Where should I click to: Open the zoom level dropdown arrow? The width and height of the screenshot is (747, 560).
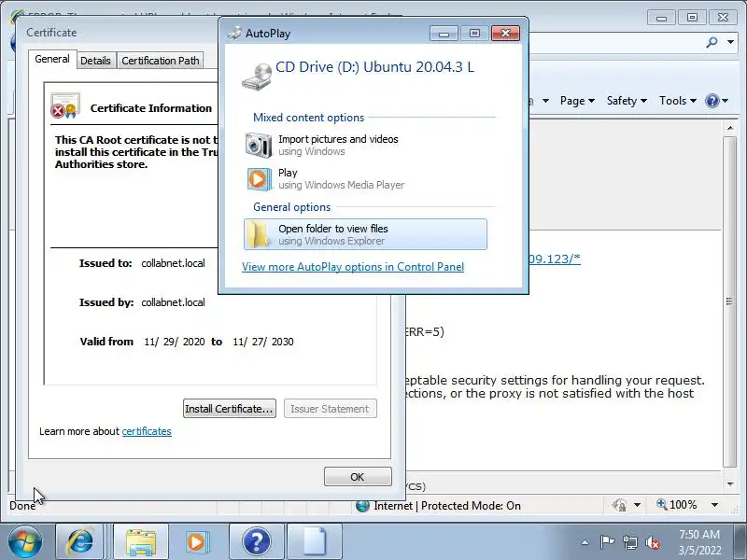pyautogui.click(x=714, y=505)
